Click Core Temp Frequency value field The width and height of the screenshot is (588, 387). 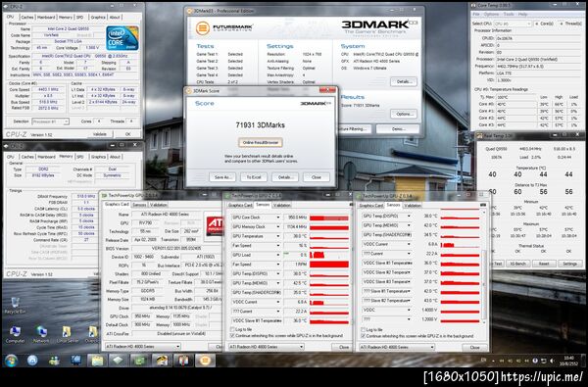539,67
